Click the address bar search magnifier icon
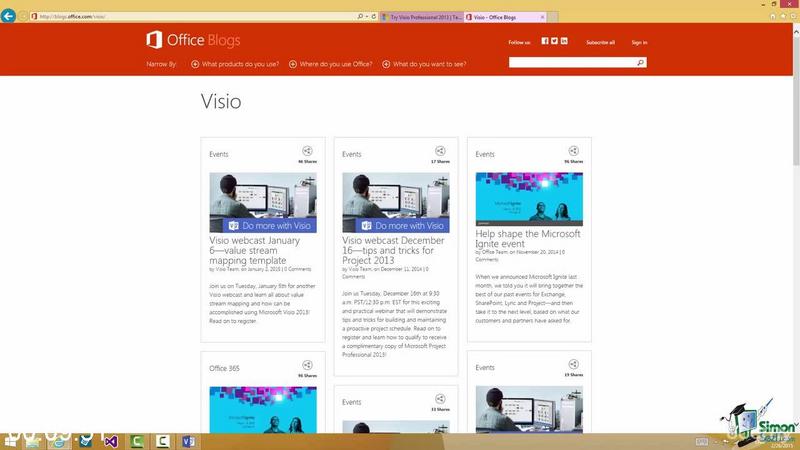The width and height of the screenshot is (800, 450). pyautogui.click(x=360, y=16)
